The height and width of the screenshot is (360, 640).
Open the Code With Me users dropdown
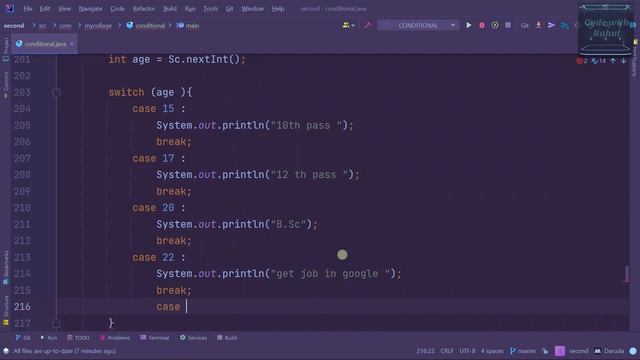pyautogui.click(x=348, y=25)
